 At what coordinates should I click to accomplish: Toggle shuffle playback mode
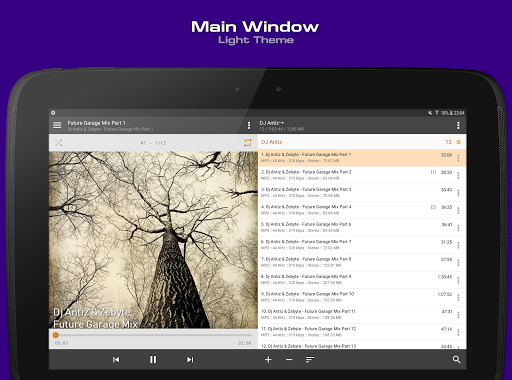point(59,143)
